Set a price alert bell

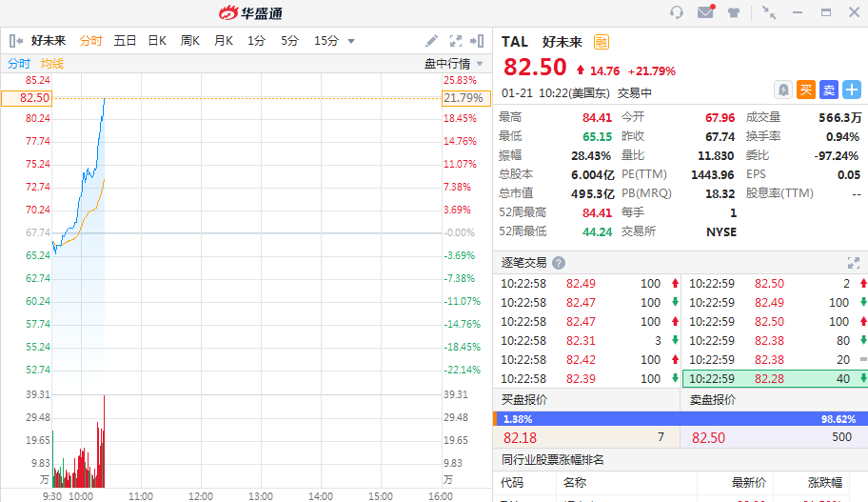pos(782,90)
